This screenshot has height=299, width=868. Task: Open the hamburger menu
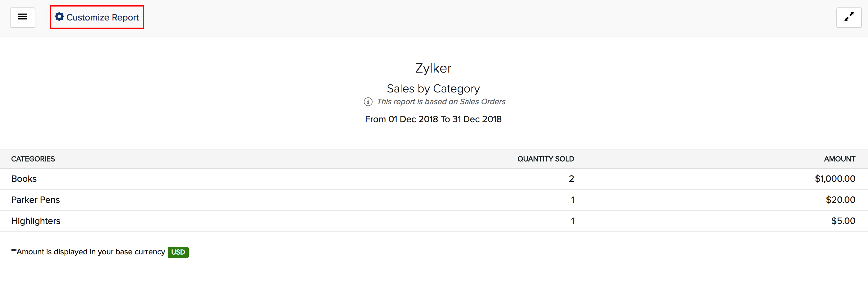(23, 17)
